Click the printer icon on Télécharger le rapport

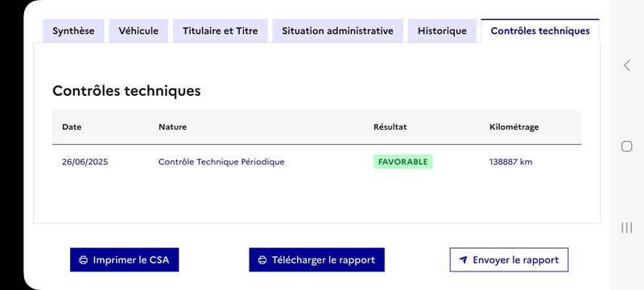pyautogui.click(x=262, y=260)
